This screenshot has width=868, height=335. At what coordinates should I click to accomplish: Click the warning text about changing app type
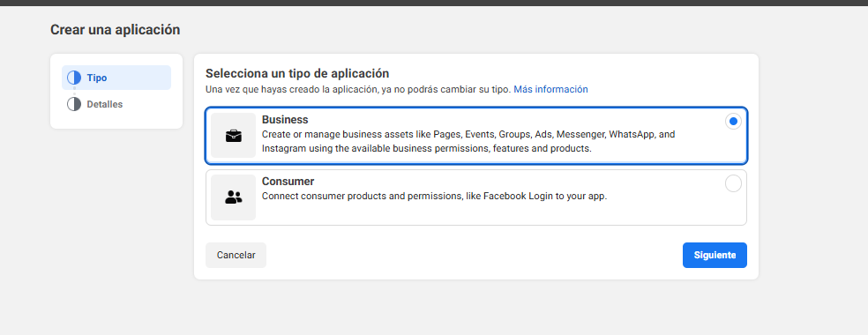click(358, 89)
